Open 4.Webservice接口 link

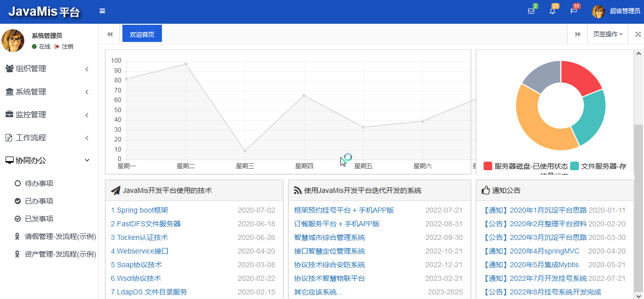click(140, 251)
